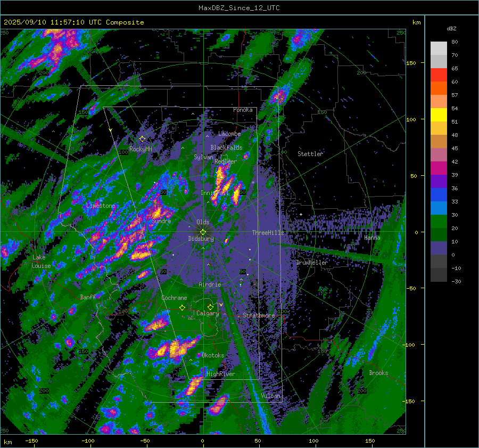Click the Stettler city label
The width and height of the screenshot is (479, 448).
pos(310,154)
